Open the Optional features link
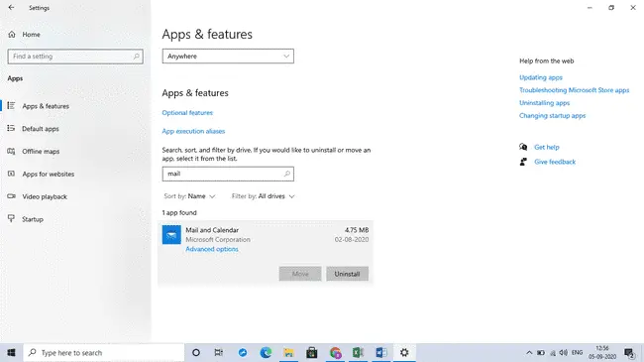 point(187,113)
